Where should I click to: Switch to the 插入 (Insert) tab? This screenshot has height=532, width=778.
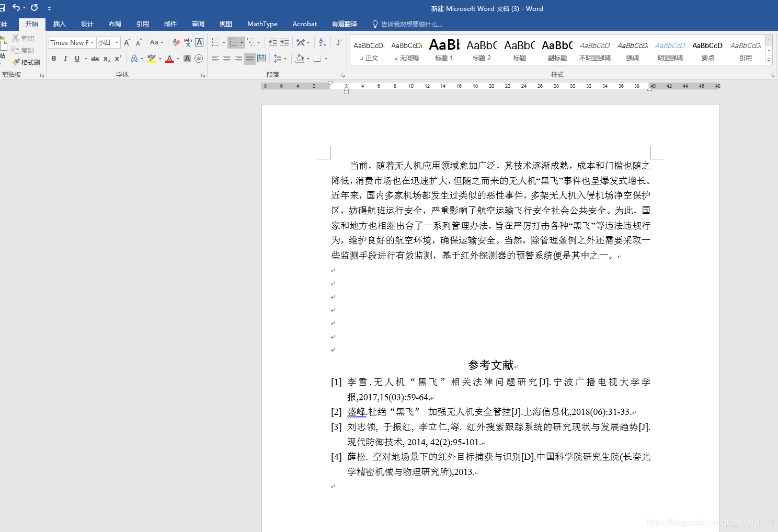60,24
